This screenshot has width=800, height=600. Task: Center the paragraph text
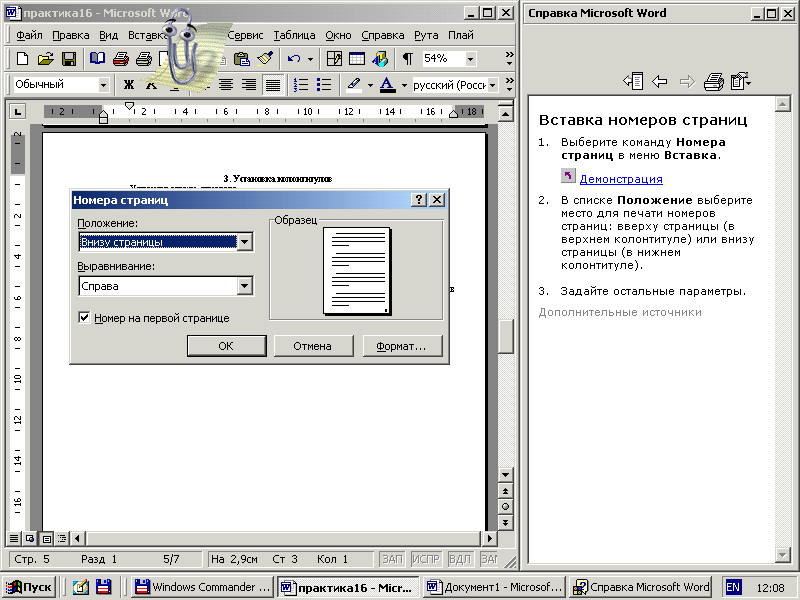(x=226, y=85)
